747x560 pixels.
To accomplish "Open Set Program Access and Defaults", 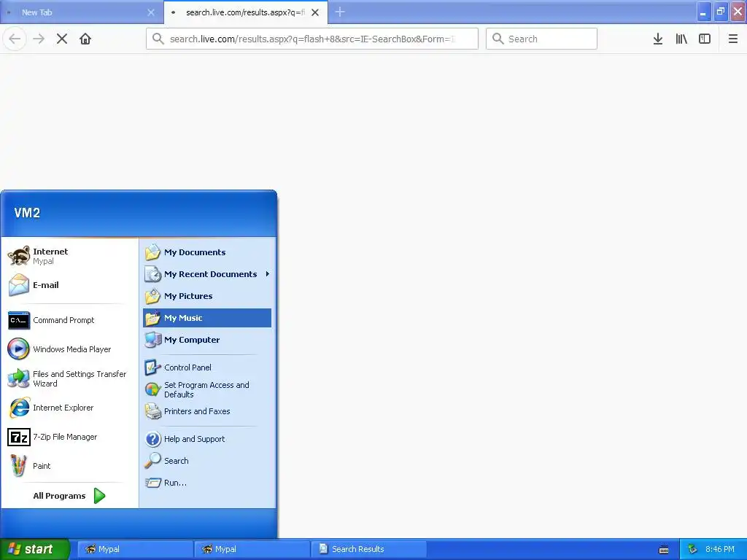I will click(x=207, y=389).
